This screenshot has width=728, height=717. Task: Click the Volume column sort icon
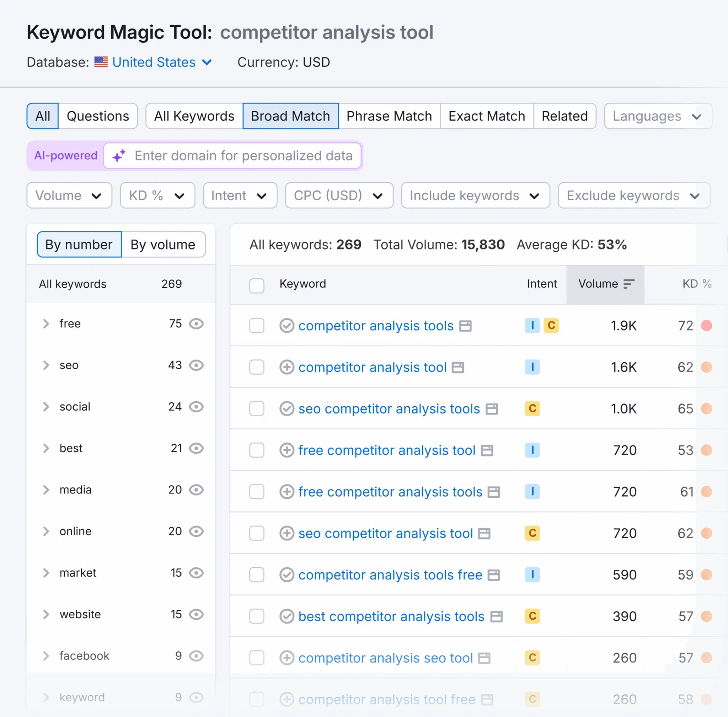pos(629,284)
